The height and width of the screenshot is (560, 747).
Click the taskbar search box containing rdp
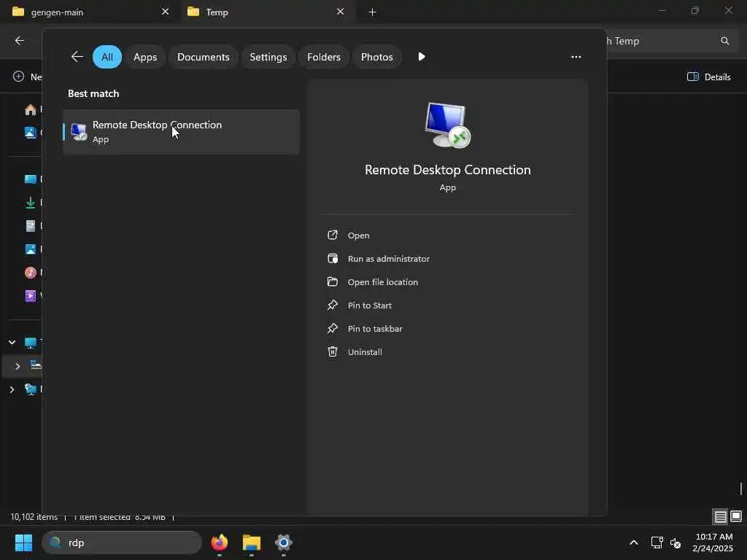click(x=122, y=542)
